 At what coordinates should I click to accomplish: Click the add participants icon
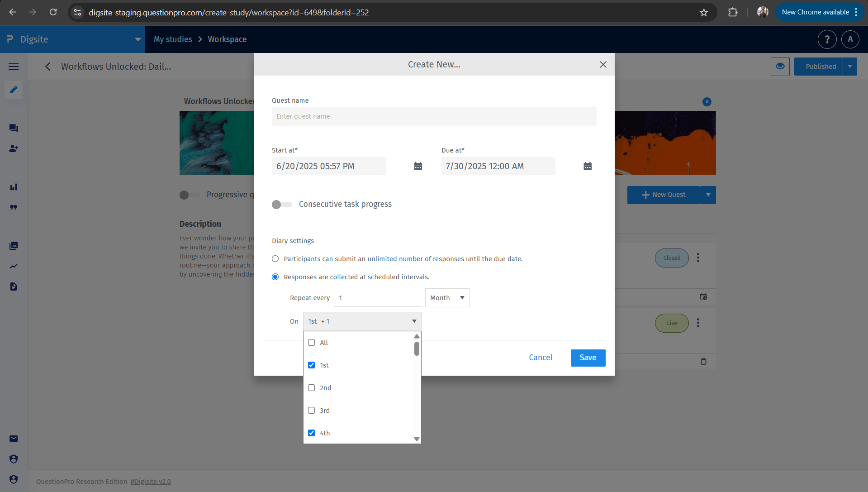click(13, 148)
